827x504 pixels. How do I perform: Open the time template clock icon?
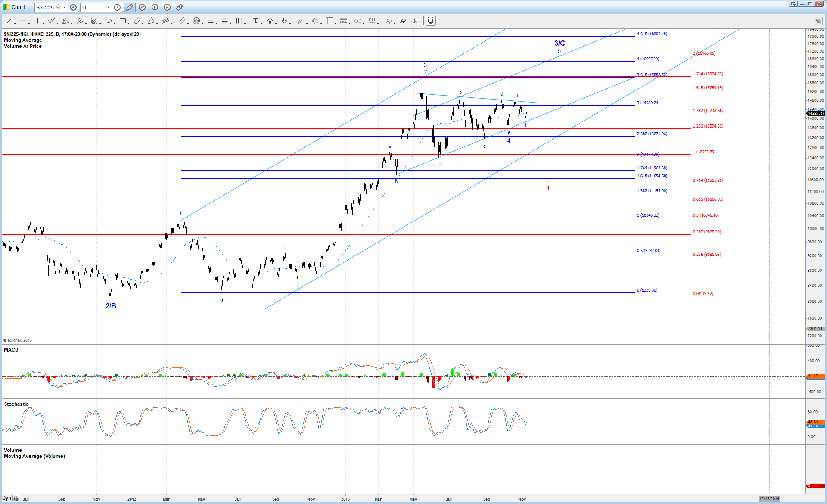(117, 7)
